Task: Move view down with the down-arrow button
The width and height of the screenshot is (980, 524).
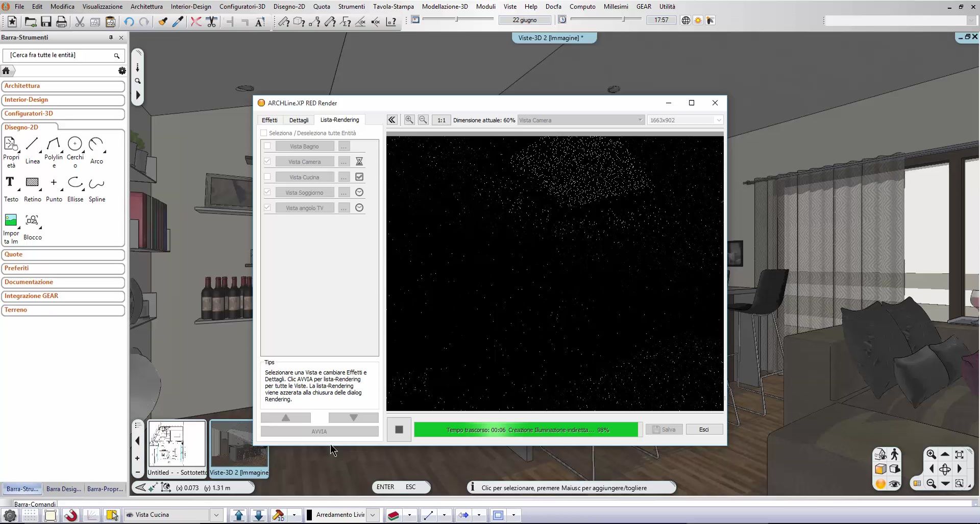Action: [x=945, y=483]
